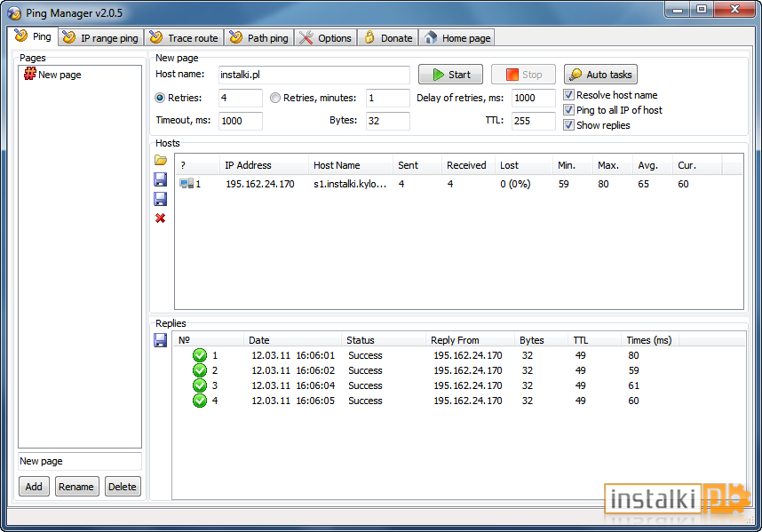Click the New page icon in Pages list

pyautogui.click(x=29, y=74)
